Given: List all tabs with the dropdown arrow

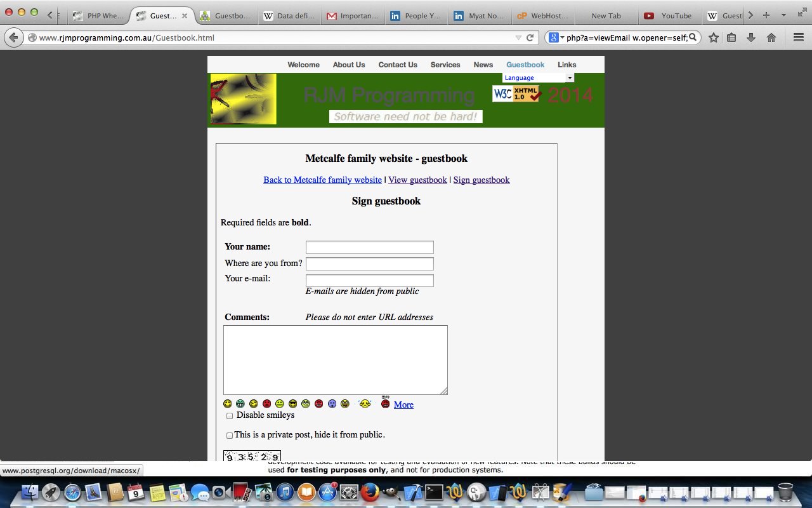Looking at the screenshot, I should pyautogui.click(x=783, y=15).
